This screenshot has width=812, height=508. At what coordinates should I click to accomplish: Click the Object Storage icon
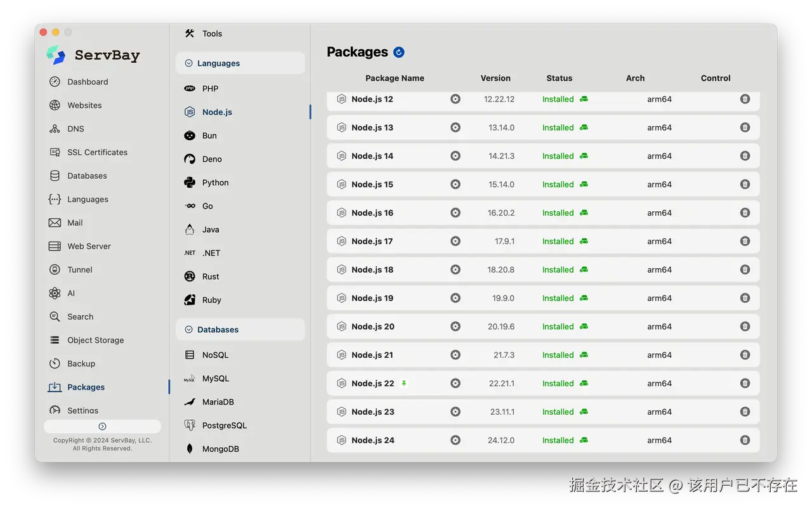click(x=55, y=340)
